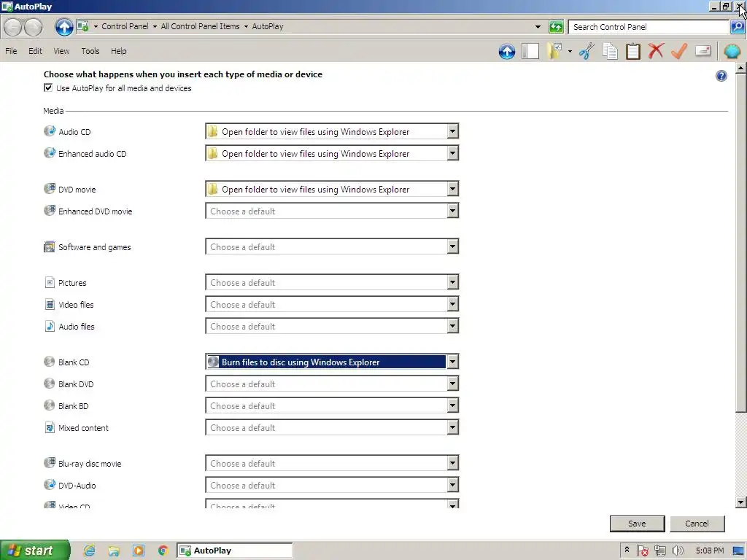Click the security flag tray icon
This screenshot has width=747, height=560.
click(643, 551)
